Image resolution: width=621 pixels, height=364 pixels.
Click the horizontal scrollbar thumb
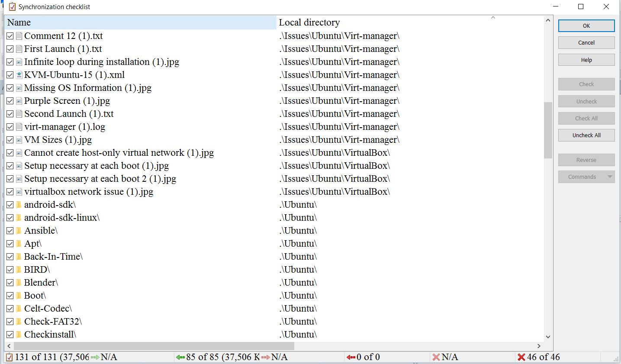point(154,346)
